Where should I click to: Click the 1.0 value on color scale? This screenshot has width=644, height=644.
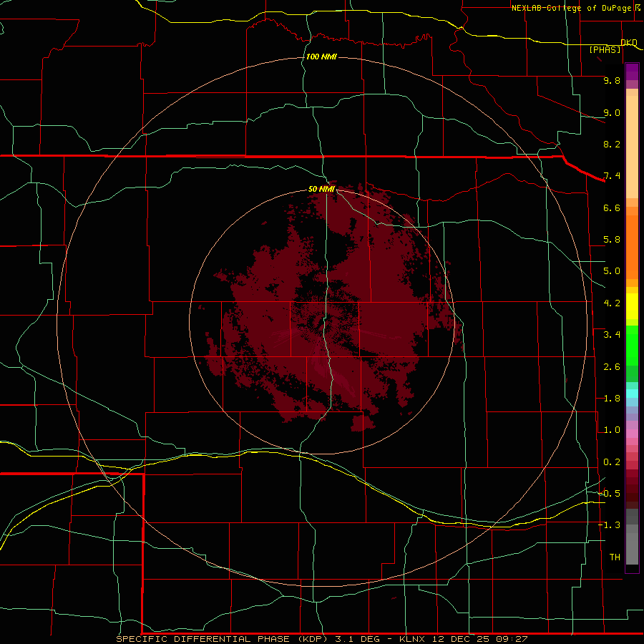[612, 431]
